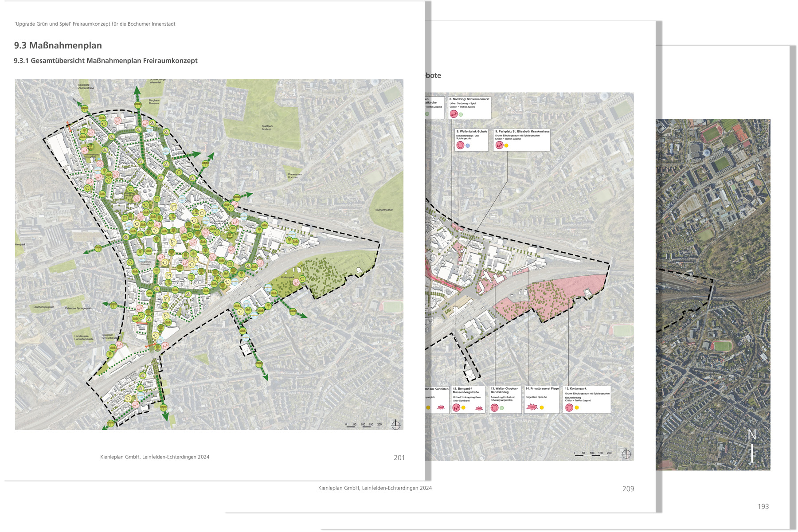
Task: Click the '9.3.1 Gesamtübersicht Maßnahmenplan Freiraumkonzept' subheading
Action: click(106, 61)
